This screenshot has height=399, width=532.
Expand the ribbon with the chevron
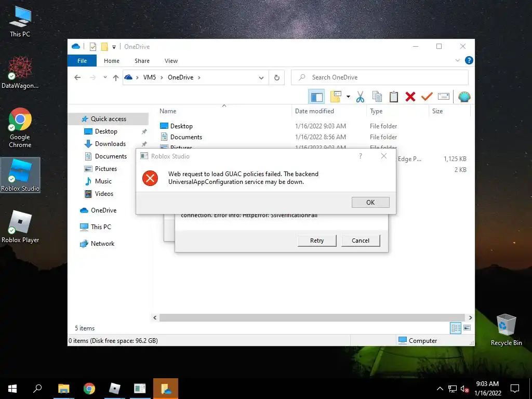click(x=457, y=60)
